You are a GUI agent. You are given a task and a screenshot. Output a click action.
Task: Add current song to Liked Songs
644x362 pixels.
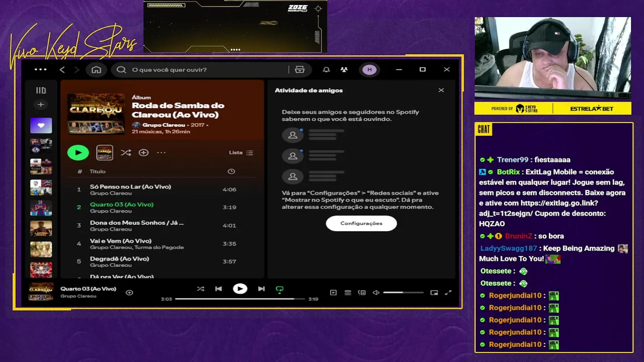pos(129,293)
